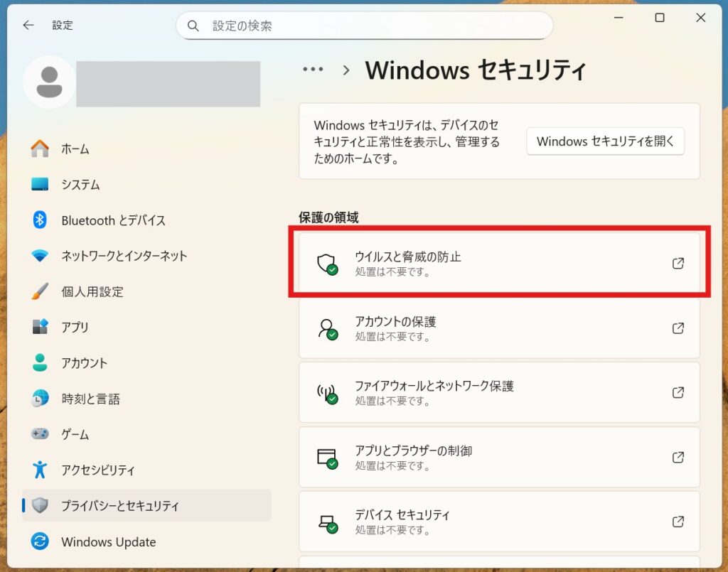728x572 pixels.
Task: Go to ネットワークとインターネット section
Action: [x=124, y=256]
